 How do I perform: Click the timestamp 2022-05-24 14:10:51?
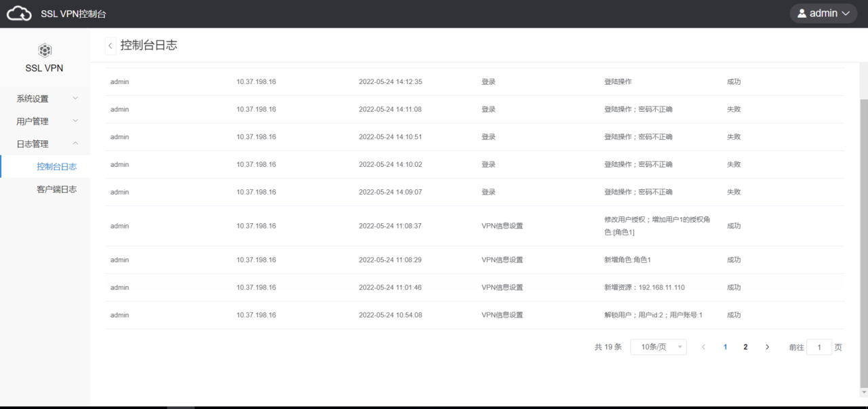pos(391,136)
